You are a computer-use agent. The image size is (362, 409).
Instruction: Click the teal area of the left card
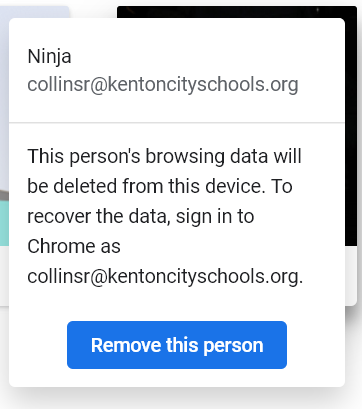pos(4,223)
